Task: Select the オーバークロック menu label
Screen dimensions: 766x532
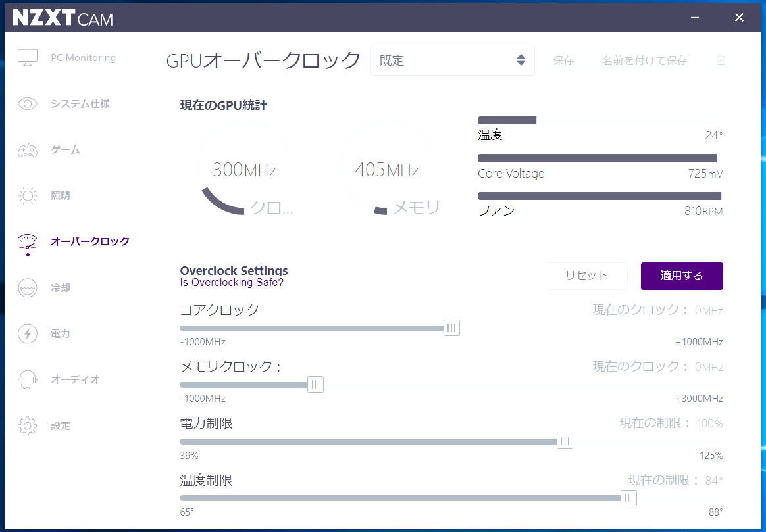Action: pos(90,241)
